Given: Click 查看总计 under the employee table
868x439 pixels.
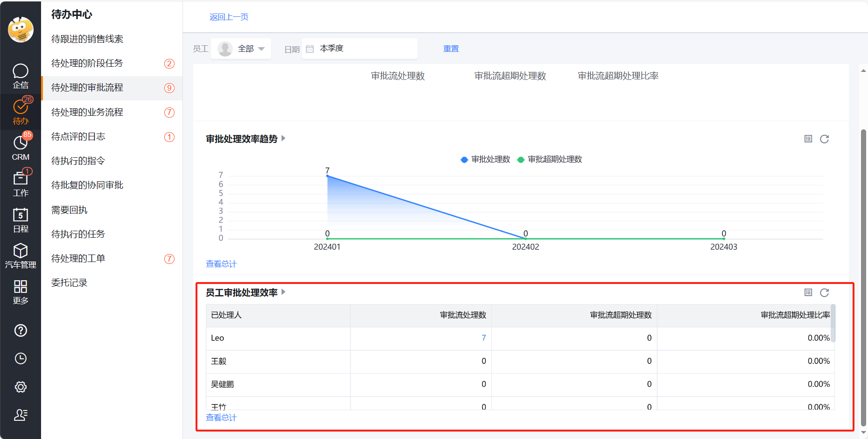Looking at the screenshot, I should click(x=221, y=418).
